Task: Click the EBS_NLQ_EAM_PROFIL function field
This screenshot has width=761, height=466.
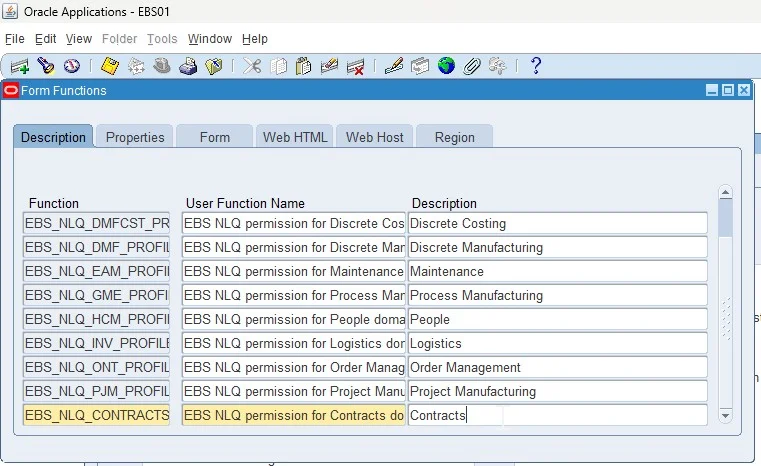Action: (x=97, y=271)
